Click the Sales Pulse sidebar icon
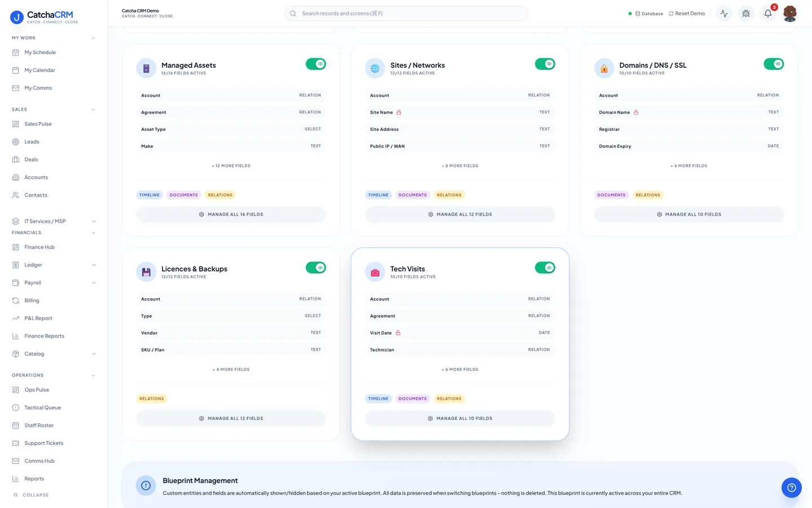 click(16, 124)
